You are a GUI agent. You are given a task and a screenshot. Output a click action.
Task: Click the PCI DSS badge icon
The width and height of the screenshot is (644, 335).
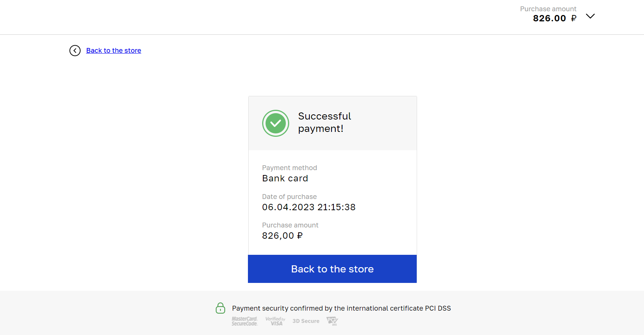point(332,321)
